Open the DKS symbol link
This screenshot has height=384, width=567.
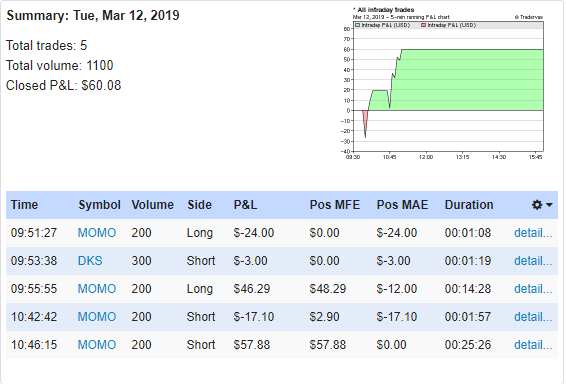(x=90, y=261)
